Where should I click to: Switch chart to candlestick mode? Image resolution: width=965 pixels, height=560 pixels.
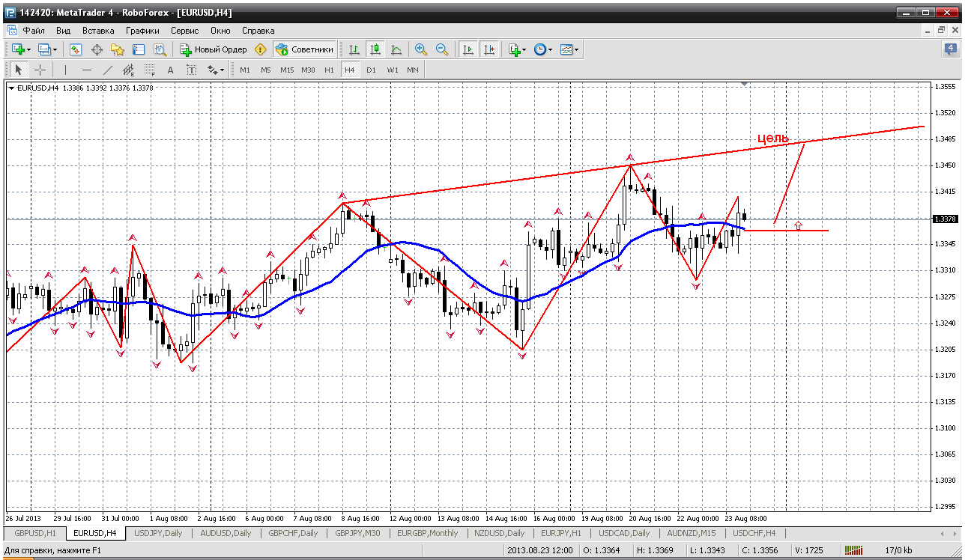[375, 49]
